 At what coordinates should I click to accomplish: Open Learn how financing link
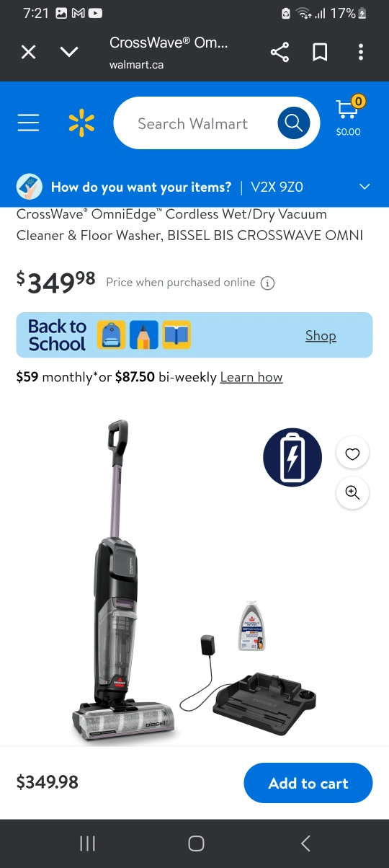(251, 377)
